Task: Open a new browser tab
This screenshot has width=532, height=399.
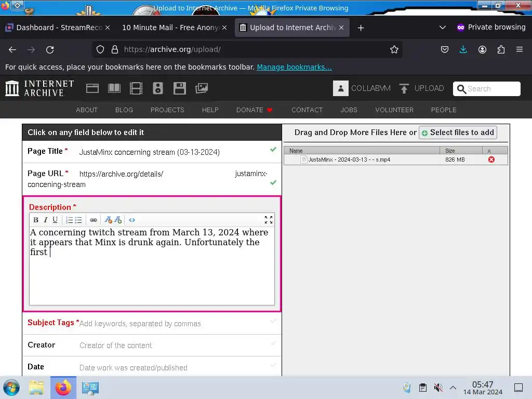Action: pyautogui.click(x=361, y=28)
